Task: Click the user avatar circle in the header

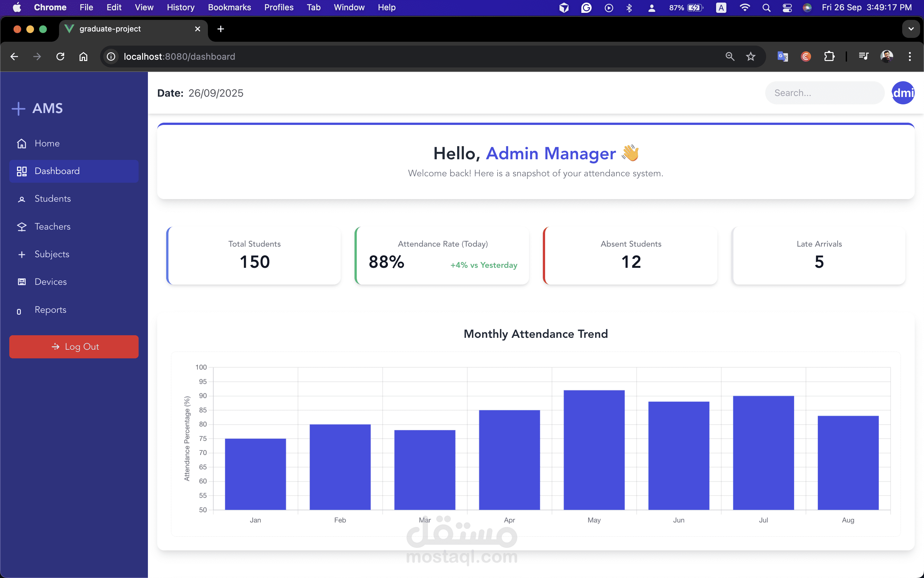Action: pos(903,93)
